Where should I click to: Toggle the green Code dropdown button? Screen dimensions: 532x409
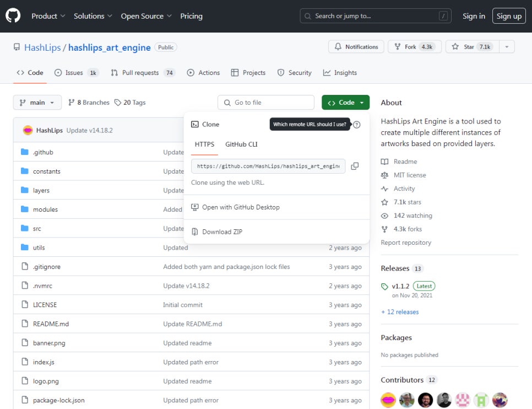[x=345, y=103]
